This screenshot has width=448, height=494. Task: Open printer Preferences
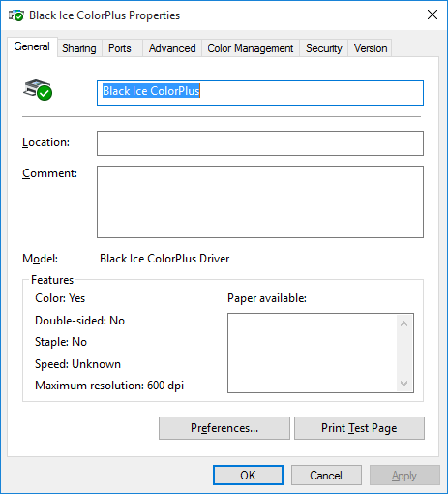click(224, 428)
